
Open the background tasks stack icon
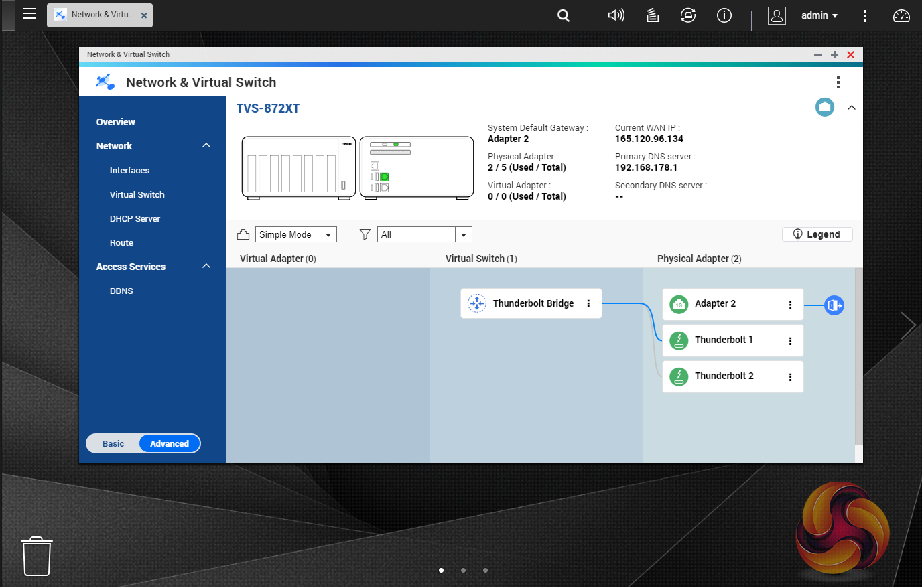[x=653, y=15]
